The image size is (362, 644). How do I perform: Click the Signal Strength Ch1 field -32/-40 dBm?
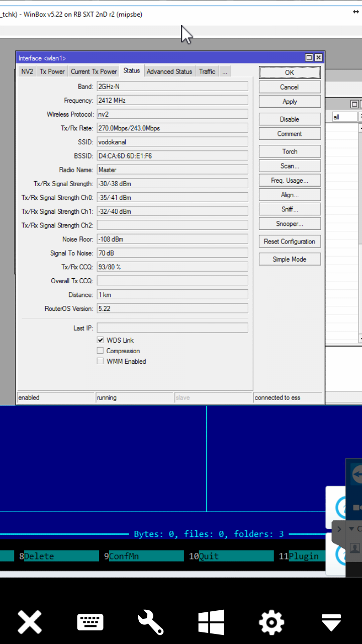pyautogui.click(x=172, y=211)
